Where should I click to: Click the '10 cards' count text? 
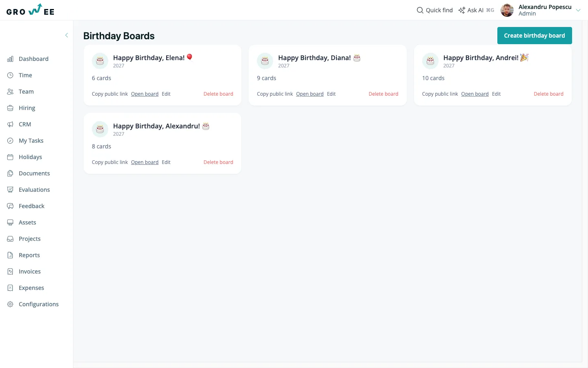coord(433,78)
